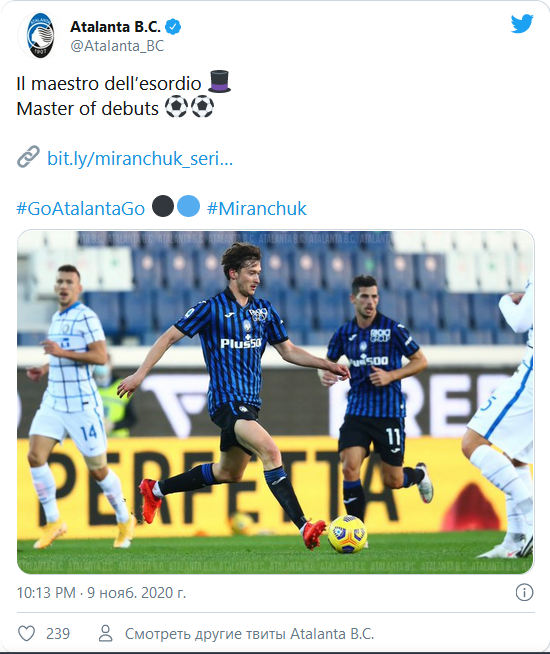Click the chain link icon
Image resolution: width=550 pixels, height=654 pixels.
click(x=28, y=157)
